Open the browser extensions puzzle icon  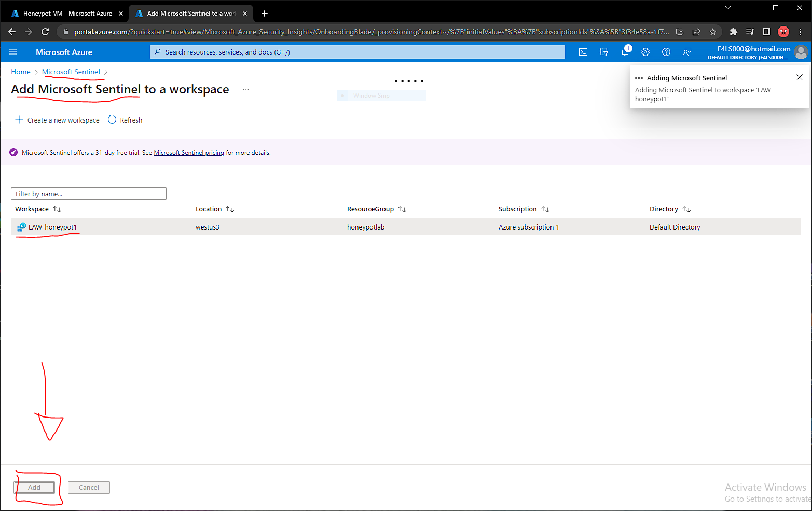(x=733, y=32)
